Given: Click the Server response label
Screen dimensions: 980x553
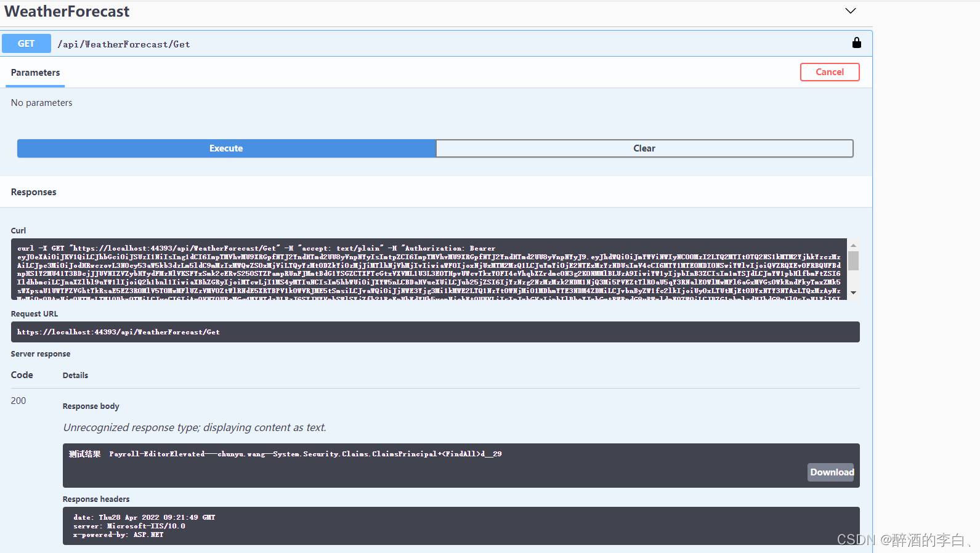Looking at the screenshot, I should [41, 353].
